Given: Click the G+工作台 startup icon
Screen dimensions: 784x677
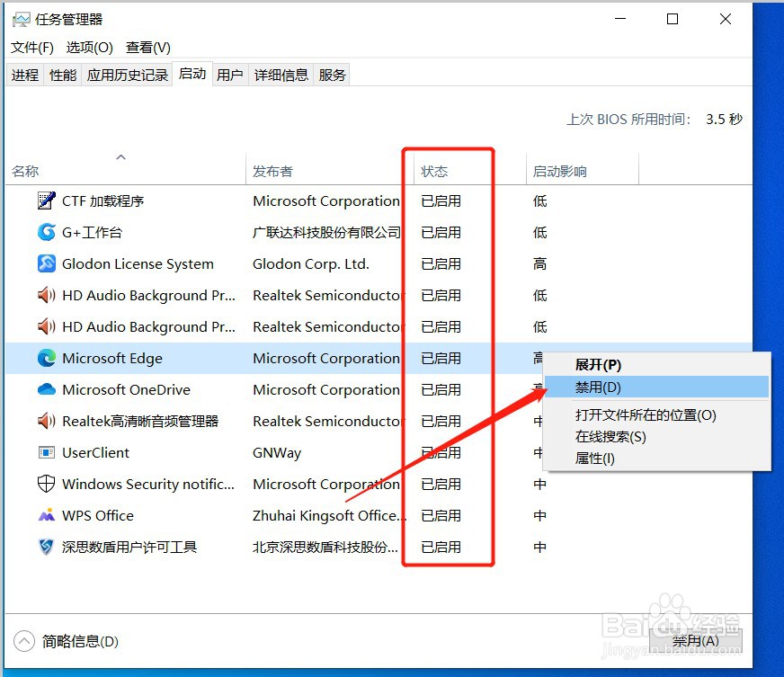Looking at the screenshot, I should tap(46, 232).
